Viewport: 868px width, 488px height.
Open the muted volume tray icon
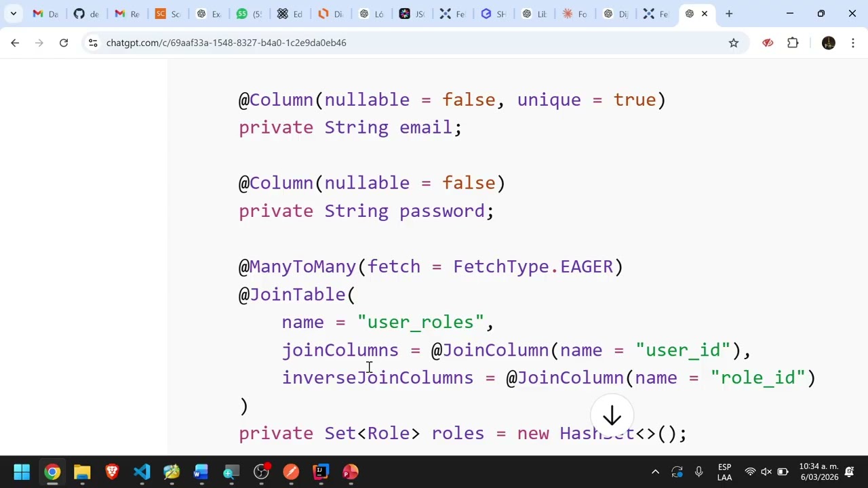(x=766, y=472)
